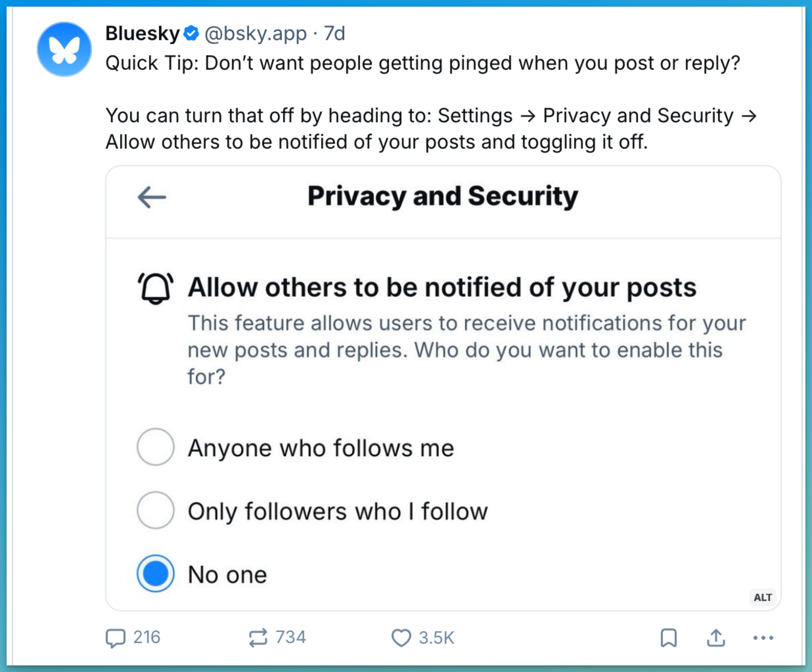Open the three-dot more options menu

point(763,638)
